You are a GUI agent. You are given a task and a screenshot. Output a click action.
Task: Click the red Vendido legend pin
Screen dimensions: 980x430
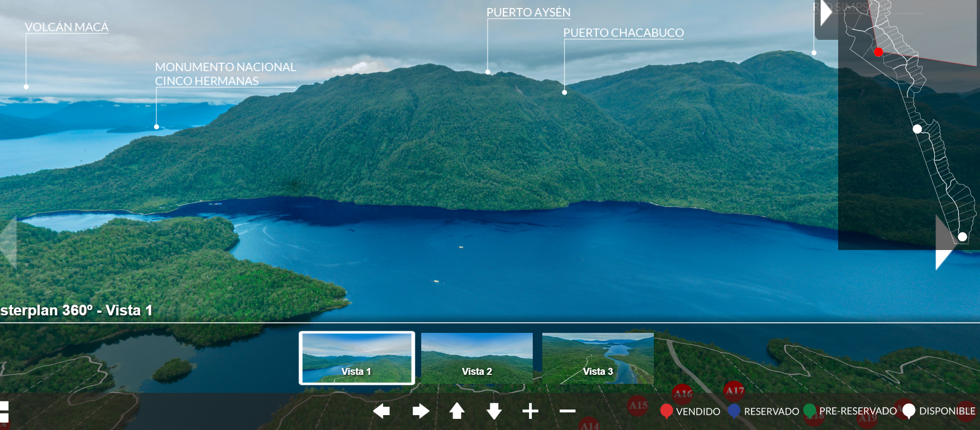[x=666, y=411]
